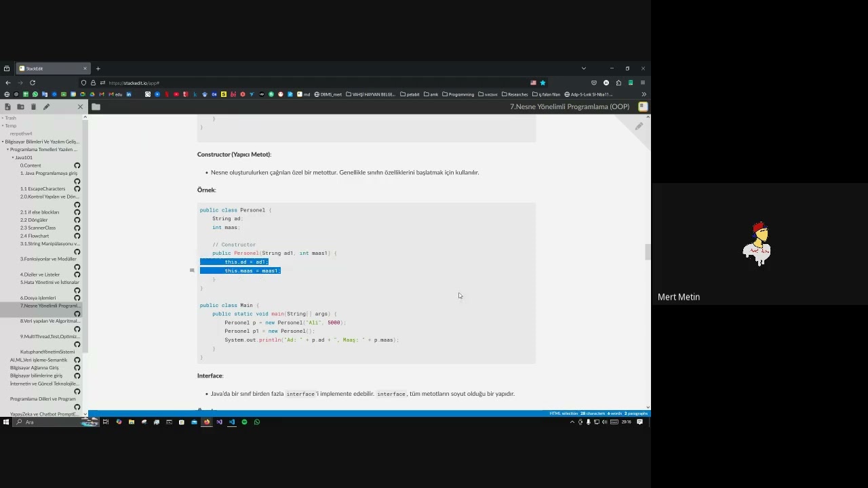Screen dimensions: 868x488
Task: Open the Pocket save icon
Action: click(594, 83)
